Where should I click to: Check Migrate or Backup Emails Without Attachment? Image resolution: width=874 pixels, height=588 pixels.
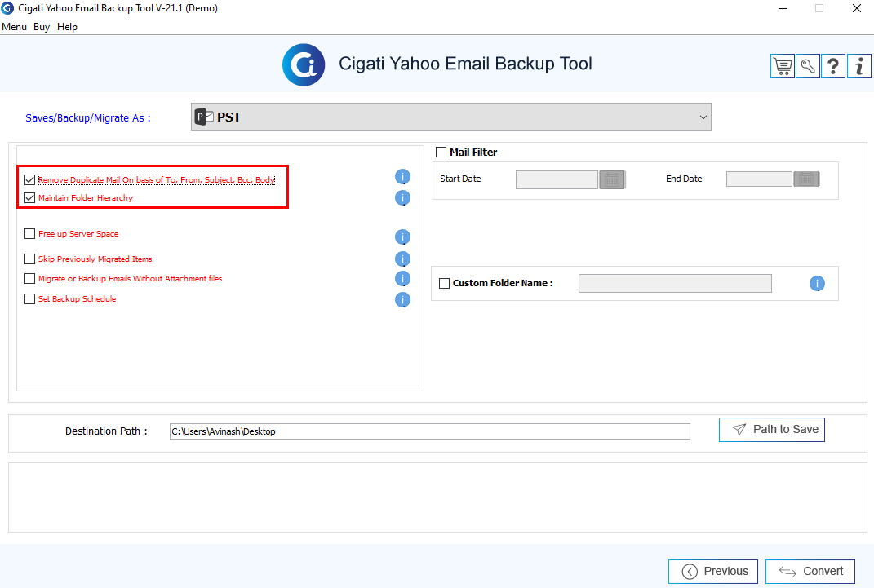[30, 278]
